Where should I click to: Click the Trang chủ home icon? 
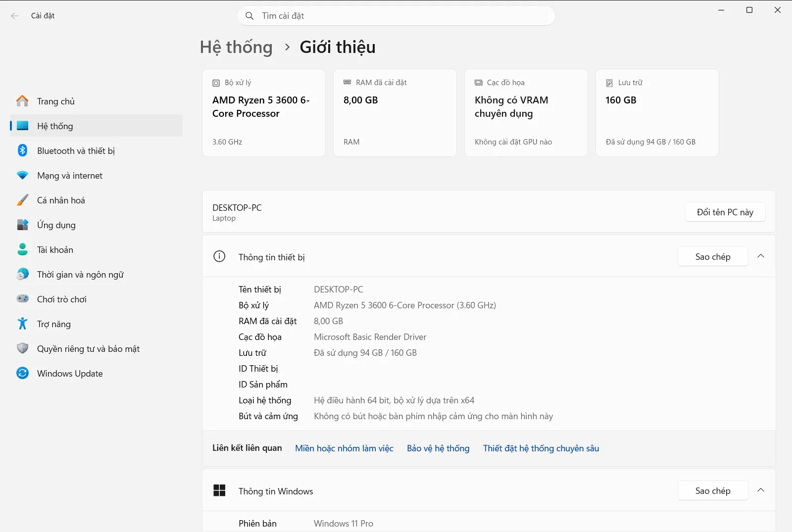coord(22,101)
